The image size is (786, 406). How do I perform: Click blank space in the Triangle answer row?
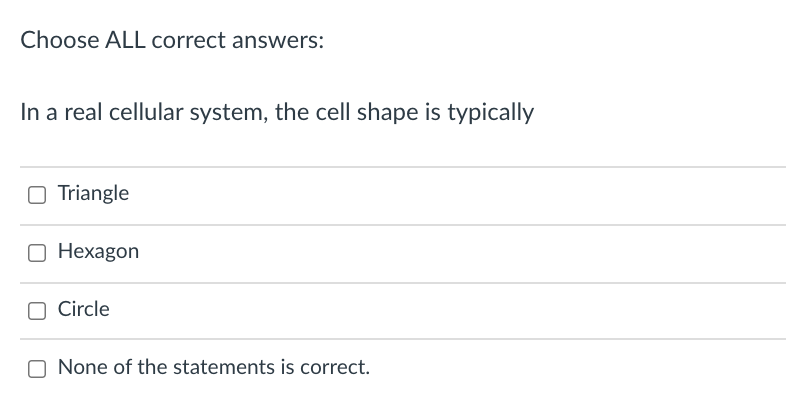(451, 195)
